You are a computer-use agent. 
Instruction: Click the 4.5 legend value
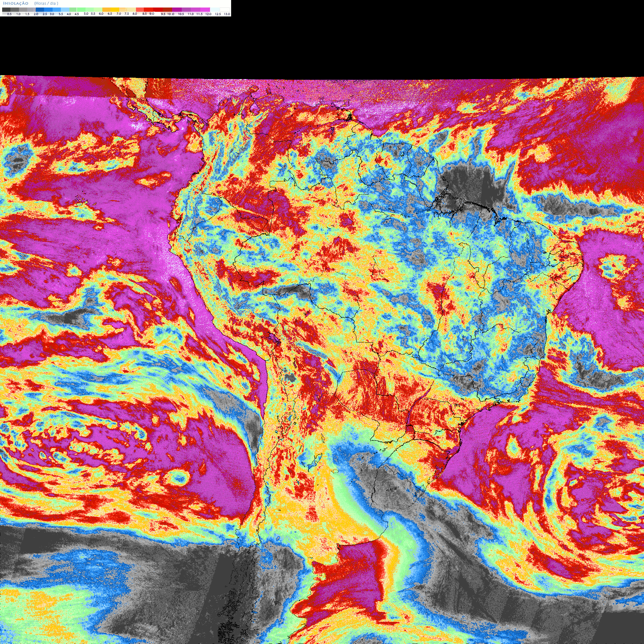tap(77, 14)
